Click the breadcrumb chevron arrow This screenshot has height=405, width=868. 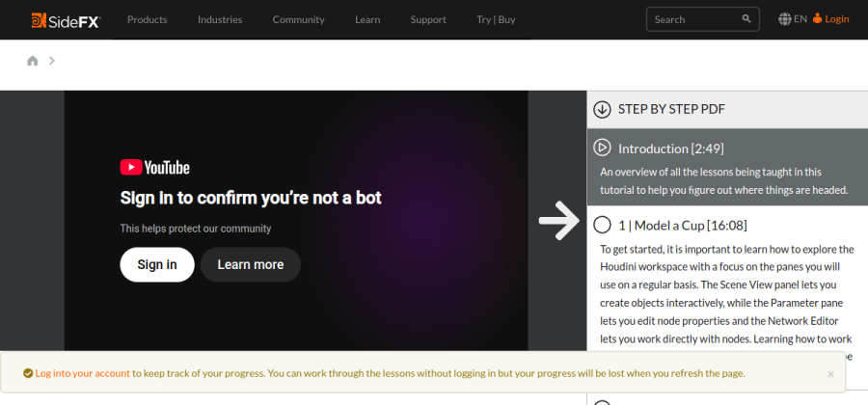tap(52, 61)
